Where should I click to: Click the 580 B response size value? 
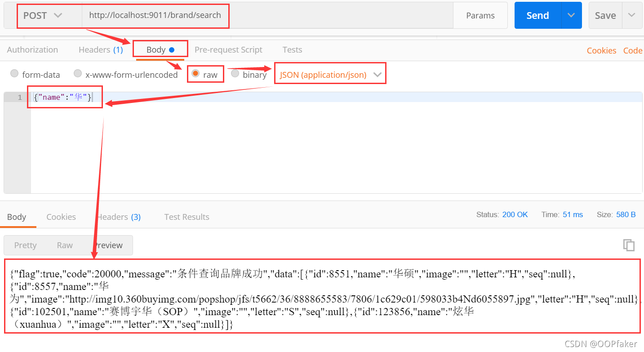(626, 215)
